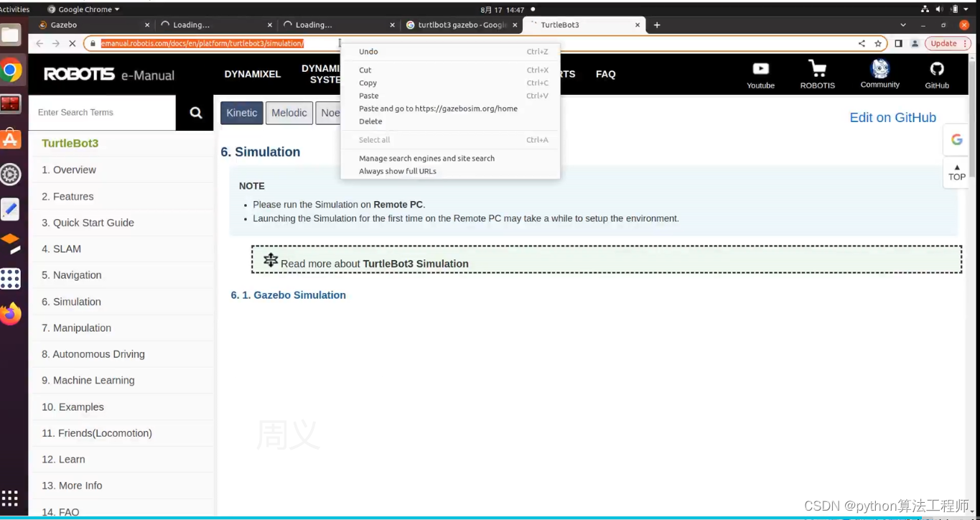Click the Enter Search Terms field
The width and height of the screenshot is (980, 520).
102,113
